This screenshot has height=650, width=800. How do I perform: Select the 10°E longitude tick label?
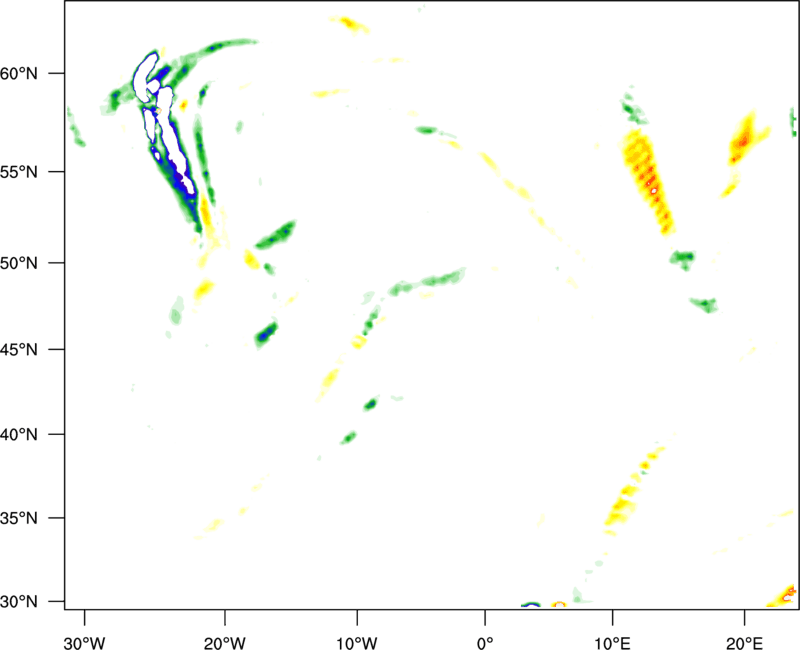pos(612,641)
